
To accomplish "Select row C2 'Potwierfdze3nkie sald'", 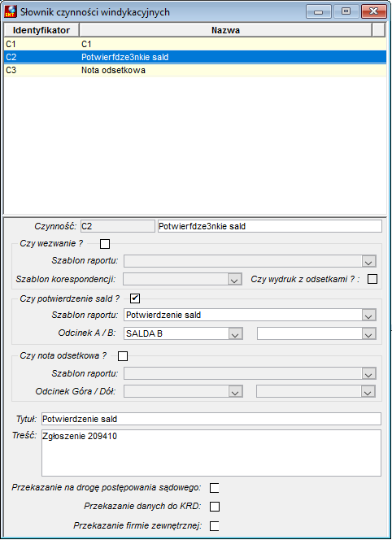I will tap(195, 57).
